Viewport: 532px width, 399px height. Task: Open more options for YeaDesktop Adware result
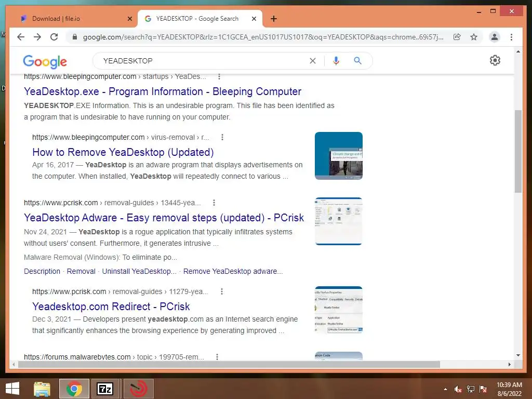214,203
